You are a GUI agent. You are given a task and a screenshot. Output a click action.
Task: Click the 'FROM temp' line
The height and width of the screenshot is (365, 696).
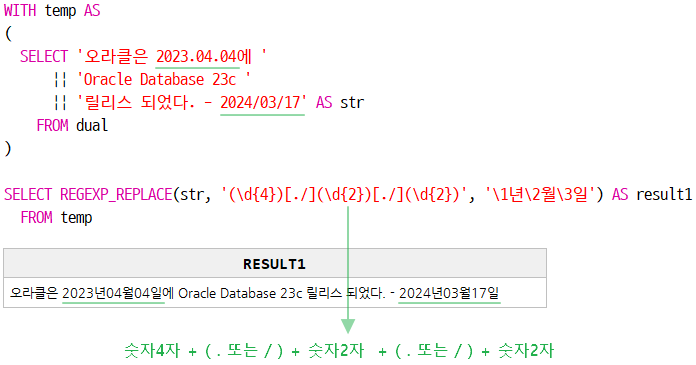click(56, 218)
